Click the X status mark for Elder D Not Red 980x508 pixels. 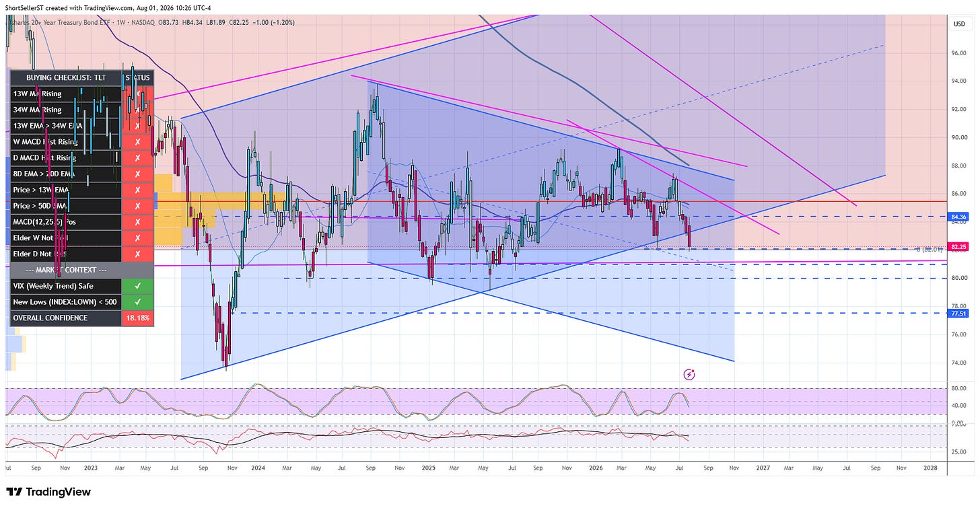(137, 254)
